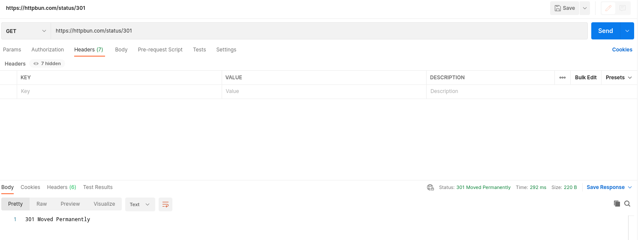Image resolution: width=644 pixels, height=240 pixels.
Task: Click the header Description input field
Action: pyautogui.click(x=532, y=91)
